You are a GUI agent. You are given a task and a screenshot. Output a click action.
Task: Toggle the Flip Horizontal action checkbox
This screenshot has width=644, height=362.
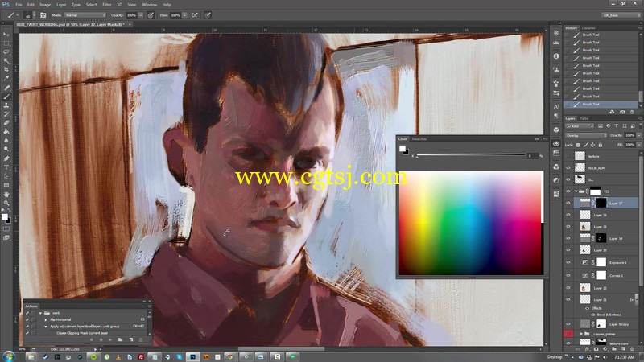point(27,319)
